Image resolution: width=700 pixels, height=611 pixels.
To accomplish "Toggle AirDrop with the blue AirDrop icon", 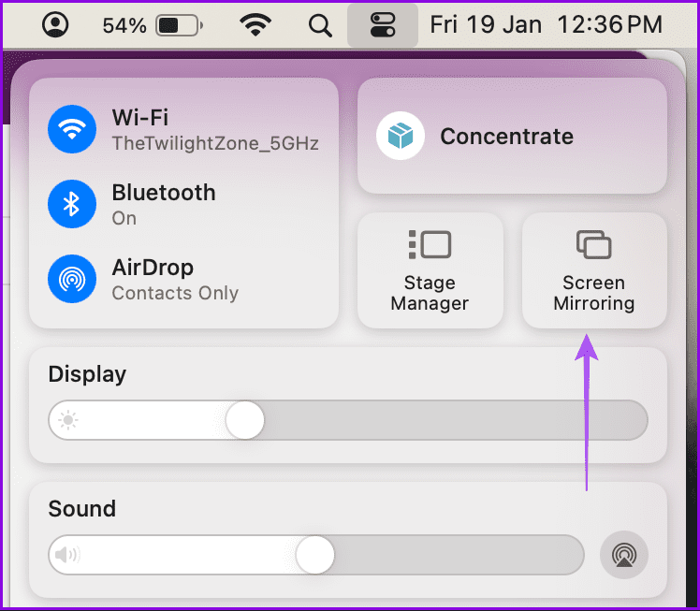I will click(72, 279).
